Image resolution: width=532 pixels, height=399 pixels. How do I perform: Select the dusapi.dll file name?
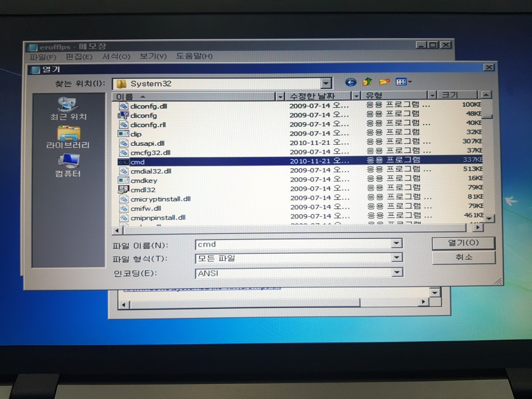(x=148, y=144)
